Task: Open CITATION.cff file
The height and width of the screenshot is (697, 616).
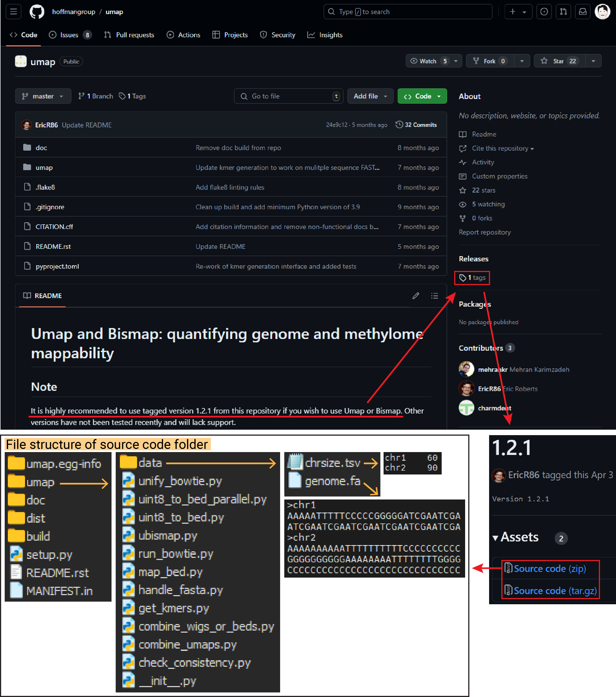Action: (x=54, y=226)
